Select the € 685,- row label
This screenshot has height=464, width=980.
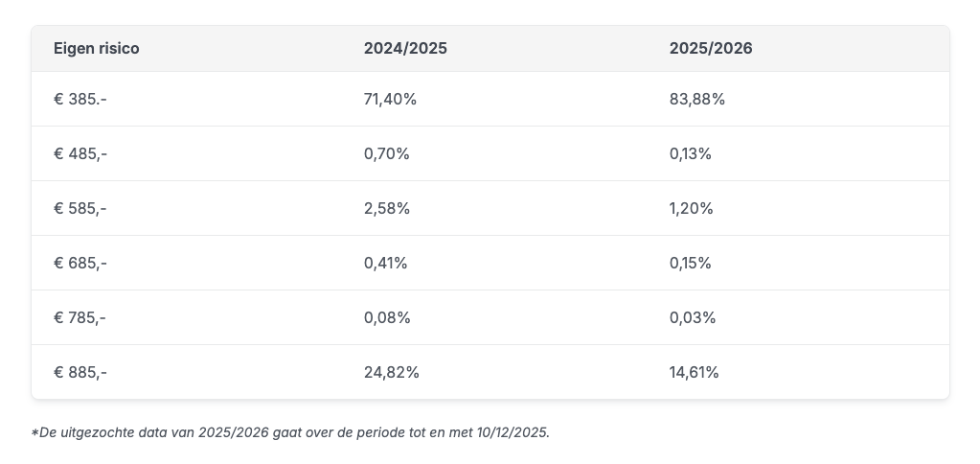tap(80, 263)
